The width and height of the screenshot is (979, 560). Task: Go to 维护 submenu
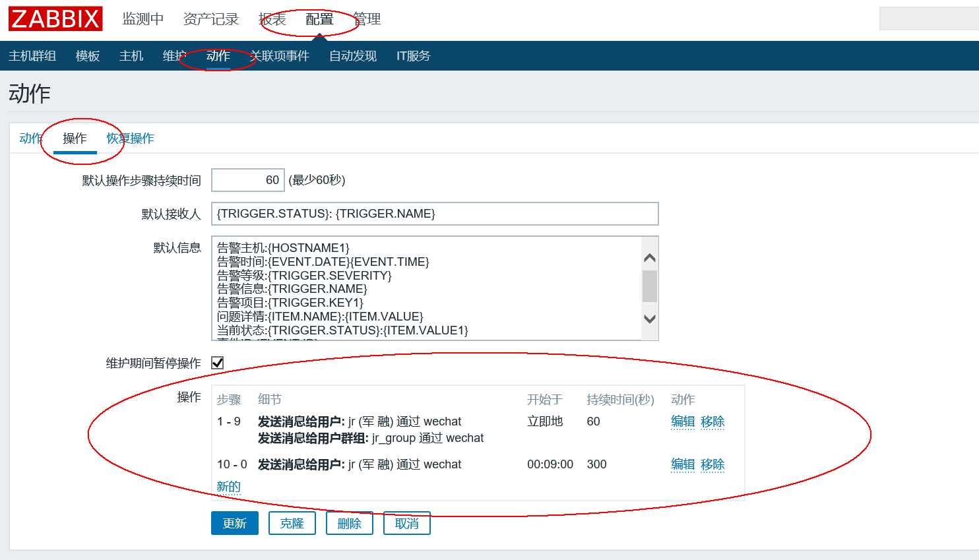[175, 56]
